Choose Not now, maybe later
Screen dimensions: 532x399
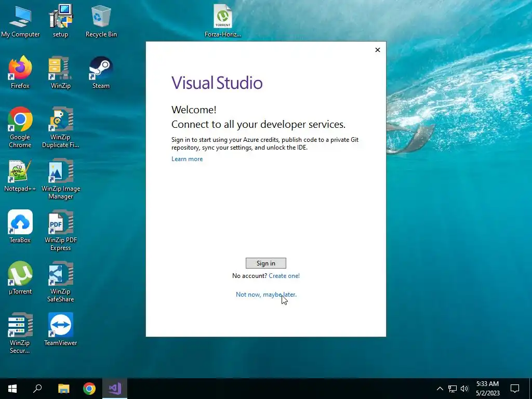pyautogui.click(x=266, y=295)
